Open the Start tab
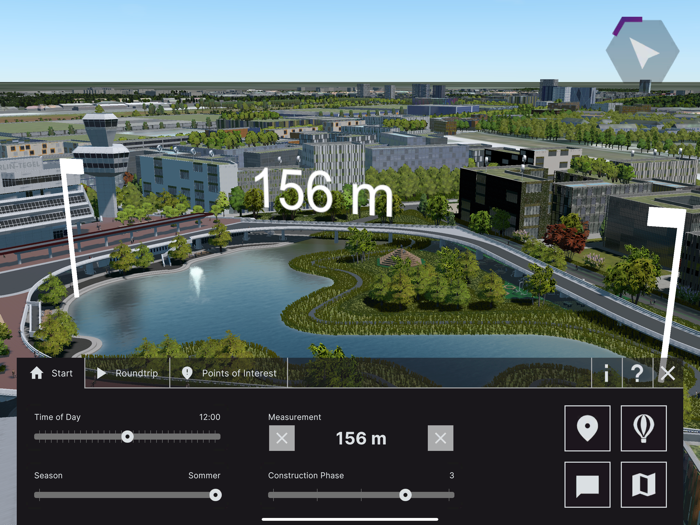This screenshot has height=525, width=700. coord(51,373)
